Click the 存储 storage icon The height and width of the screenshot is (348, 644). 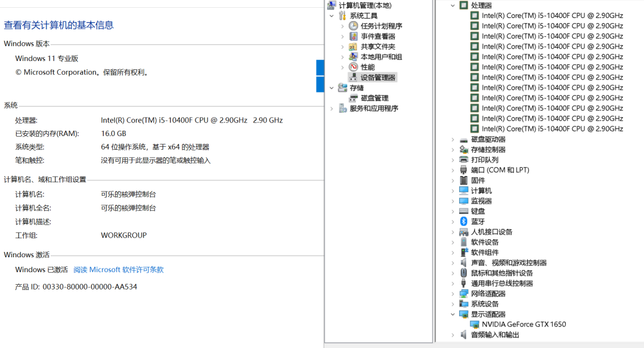click(x=342, y=88)
